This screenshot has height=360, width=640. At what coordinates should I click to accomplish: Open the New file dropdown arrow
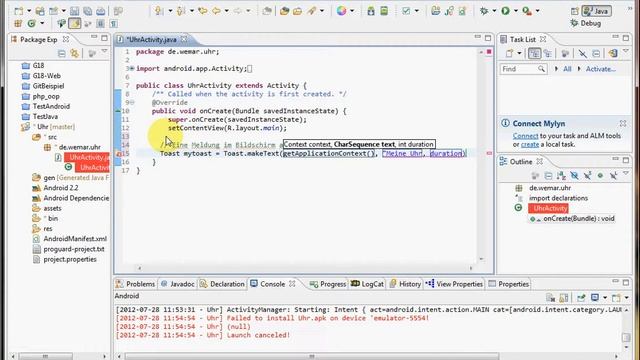tap(29, 11)
